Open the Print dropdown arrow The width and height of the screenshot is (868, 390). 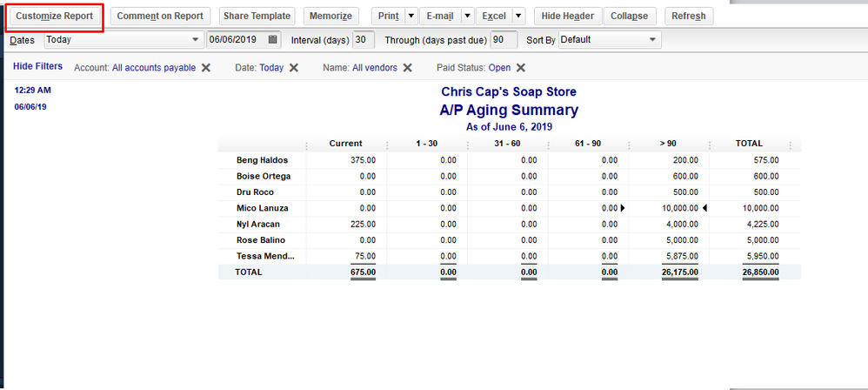pos(411,17)
